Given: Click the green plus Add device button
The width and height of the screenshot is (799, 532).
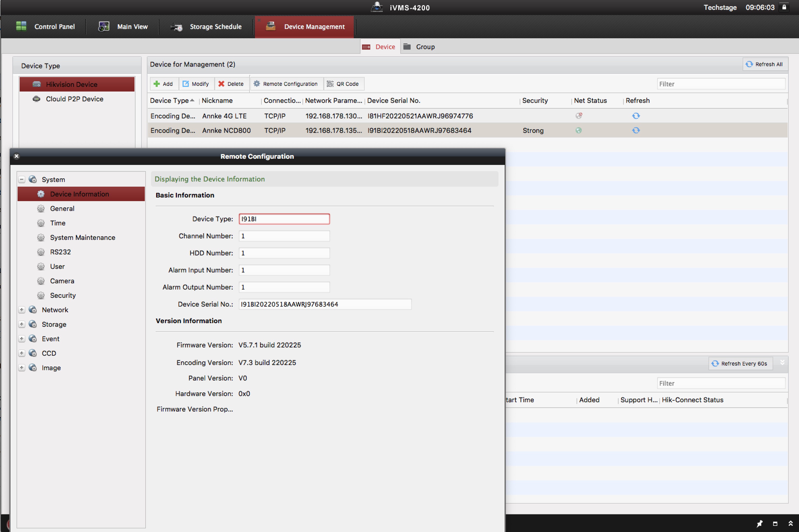Looking at the screenshot, I should (163, 84).
